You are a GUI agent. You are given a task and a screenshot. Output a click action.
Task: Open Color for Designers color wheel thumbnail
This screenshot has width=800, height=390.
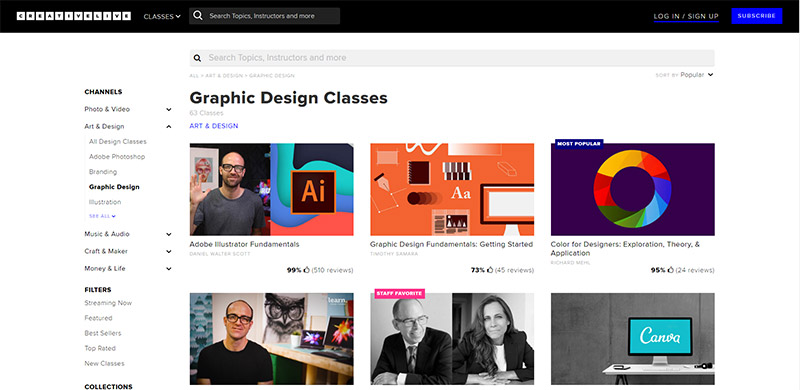(x=633, y=189)
